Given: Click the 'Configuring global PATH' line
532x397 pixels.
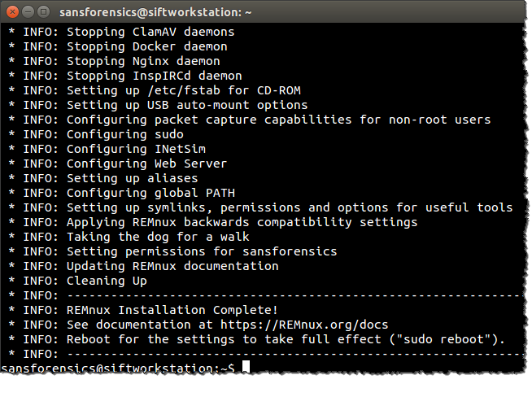Looking at the screenshot, I should click(x=121, y=193).
